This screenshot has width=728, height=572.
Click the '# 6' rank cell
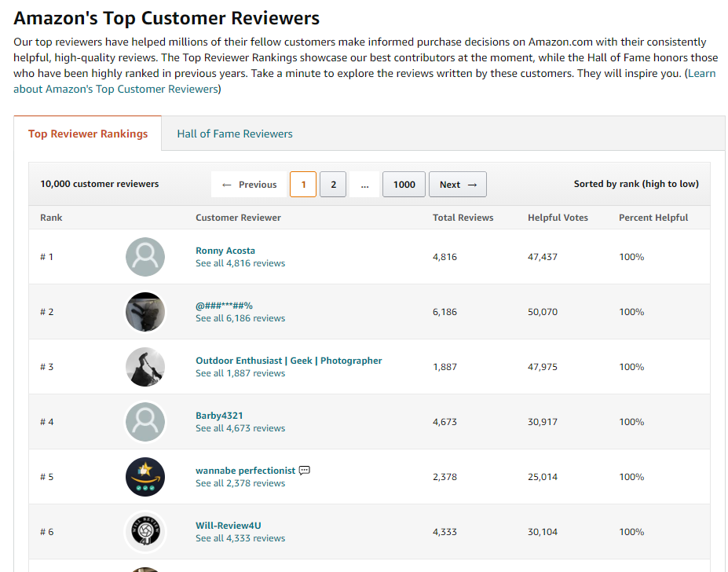46,532
